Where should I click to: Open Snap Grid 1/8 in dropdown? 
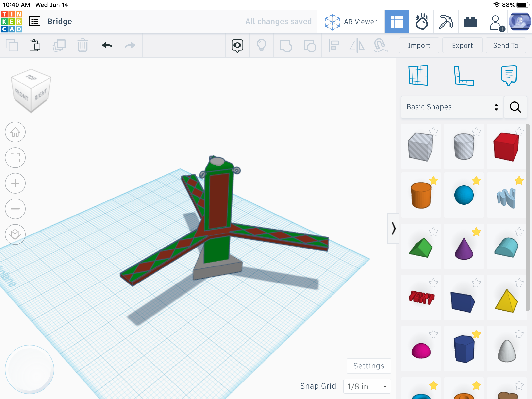coord(367,386)
